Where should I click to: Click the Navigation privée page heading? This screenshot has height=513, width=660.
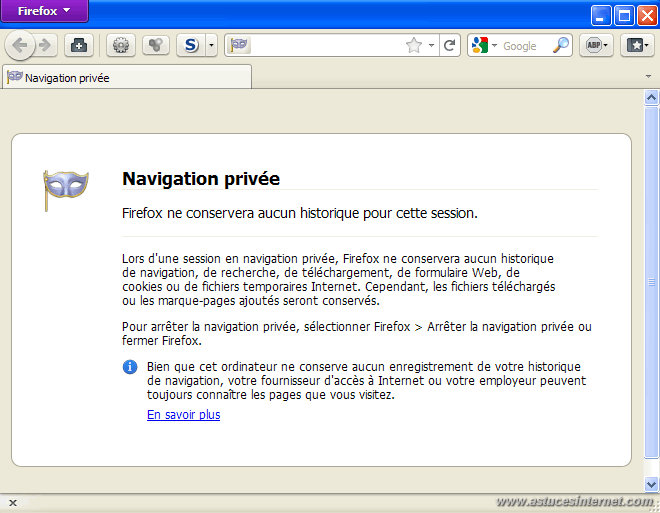[201, 178]
